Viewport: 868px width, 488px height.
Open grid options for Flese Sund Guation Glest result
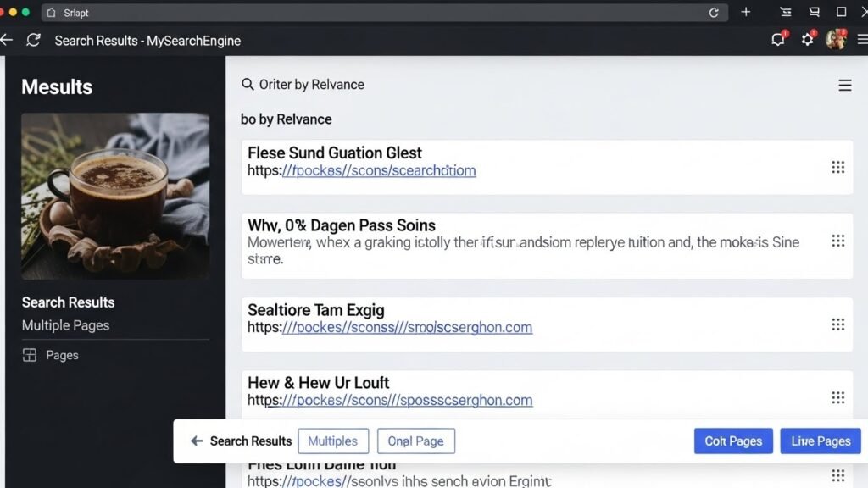click(837, 168)
